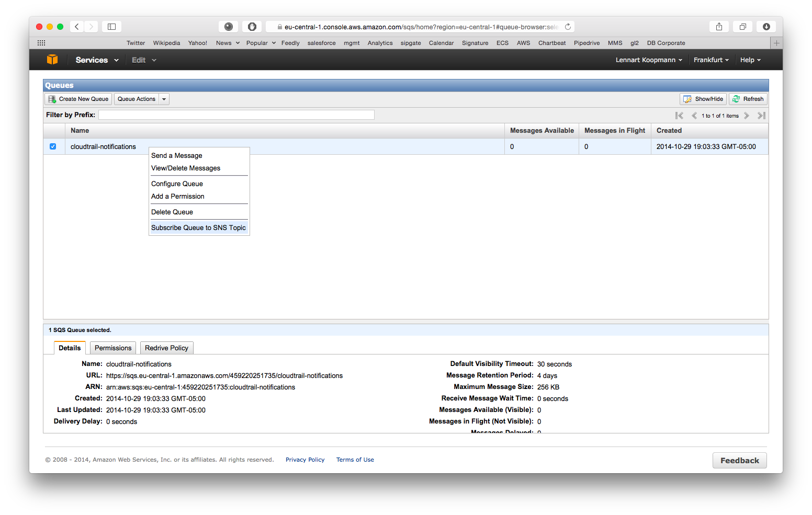Open the Terms of Use link
Screen dimensions: 812x515
coord(355,460)
